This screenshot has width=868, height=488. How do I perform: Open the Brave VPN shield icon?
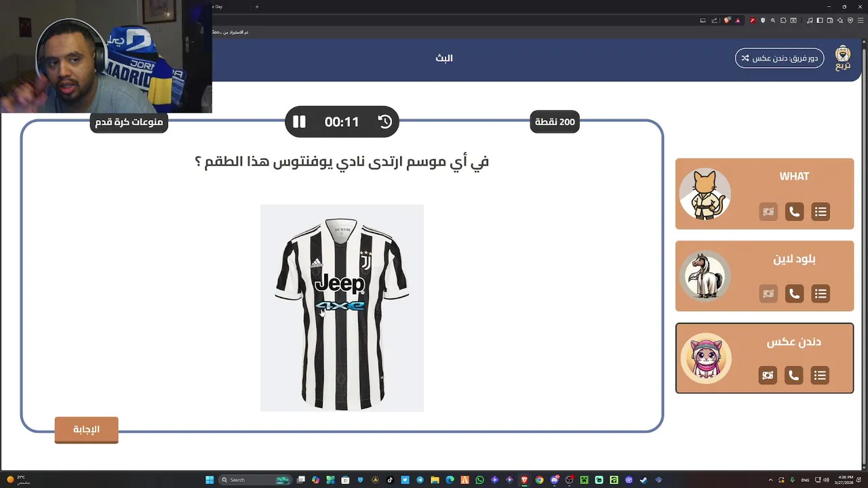850,20
